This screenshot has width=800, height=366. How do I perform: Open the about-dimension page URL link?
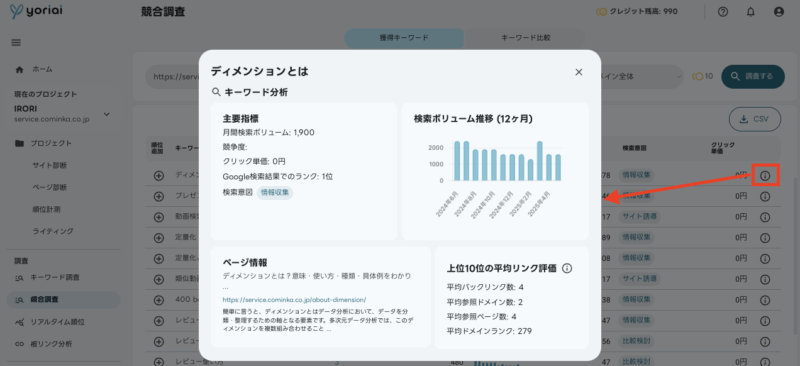[x=294, y=300]
